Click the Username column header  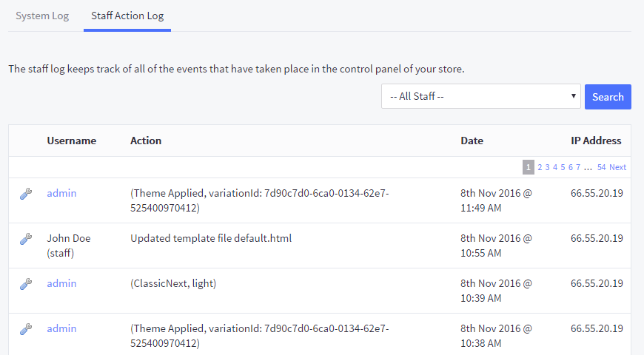[x=72, y=141]
